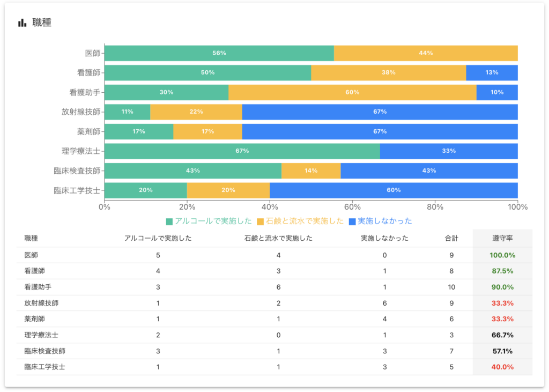Select the 放射線技師 67% blue bar segment

pos(380,112)
